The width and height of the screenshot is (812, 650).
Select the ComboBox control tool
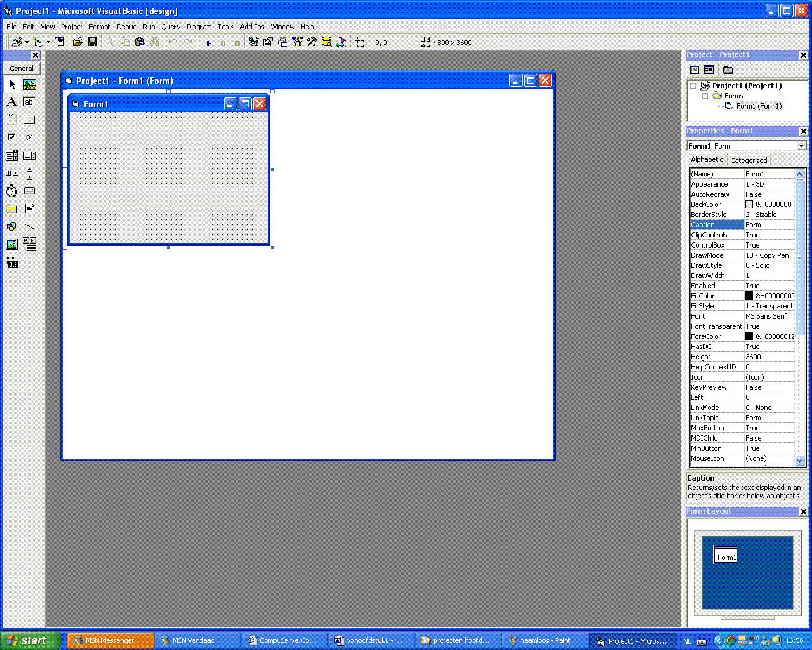coord(12,156)
